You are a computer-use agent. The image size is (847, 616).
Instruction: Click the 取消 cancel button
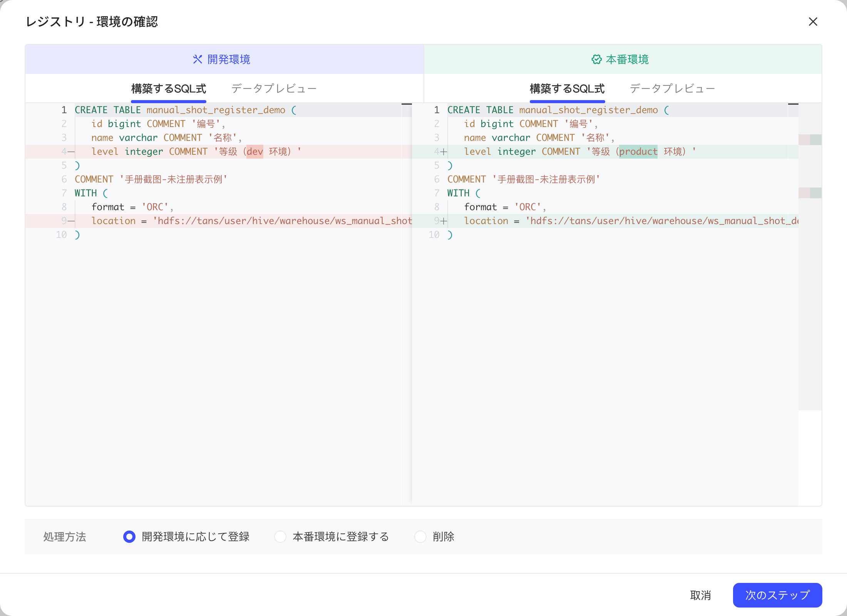(x=700, y=595)
